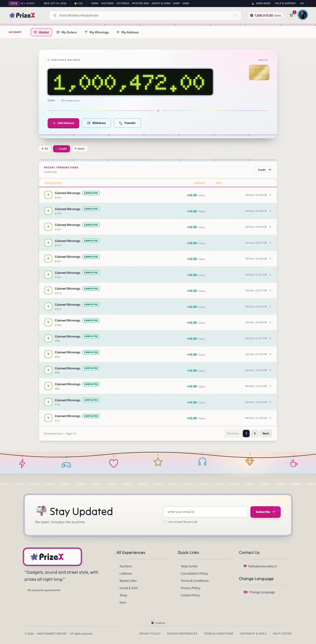Expand transaction #132 chevron
Viewport: 316px width, 644px height.
point(270,243)
